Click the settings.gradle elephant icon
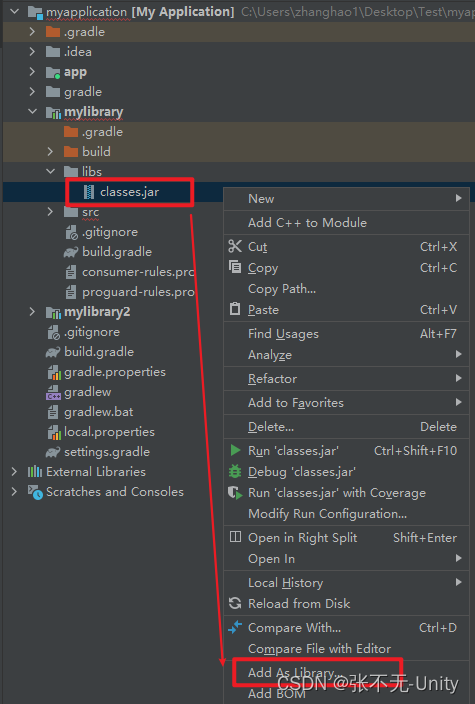The width and height of the screenshot is (475, 704). coord(53,452)
